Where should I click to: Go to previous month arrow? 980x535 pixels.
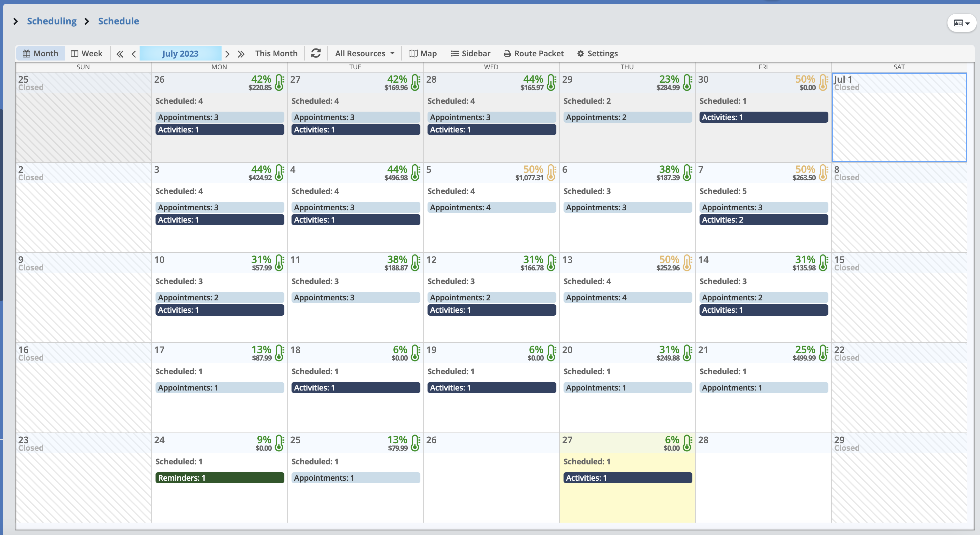click(x=134, y=54)
